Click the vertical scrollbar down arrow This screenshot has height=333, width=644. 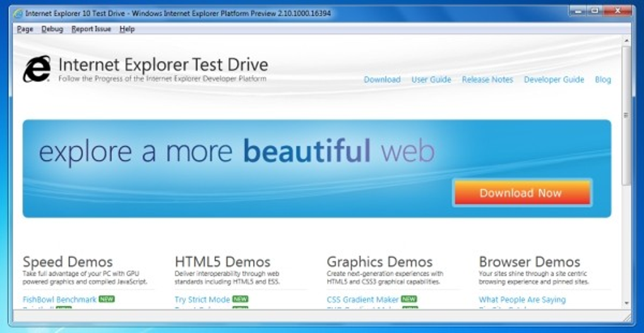pos(626,303)
